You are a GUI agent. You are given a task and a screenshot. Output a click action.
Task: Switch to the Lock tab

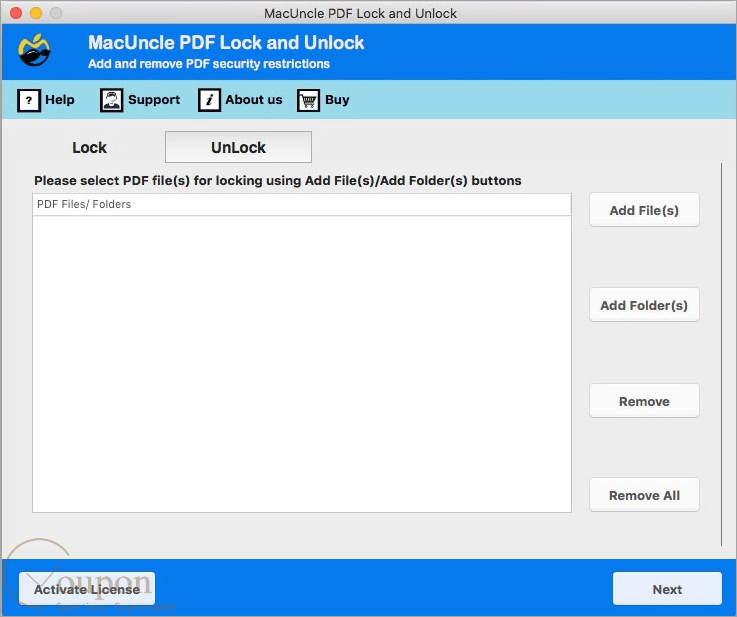(x=89, y=148)
